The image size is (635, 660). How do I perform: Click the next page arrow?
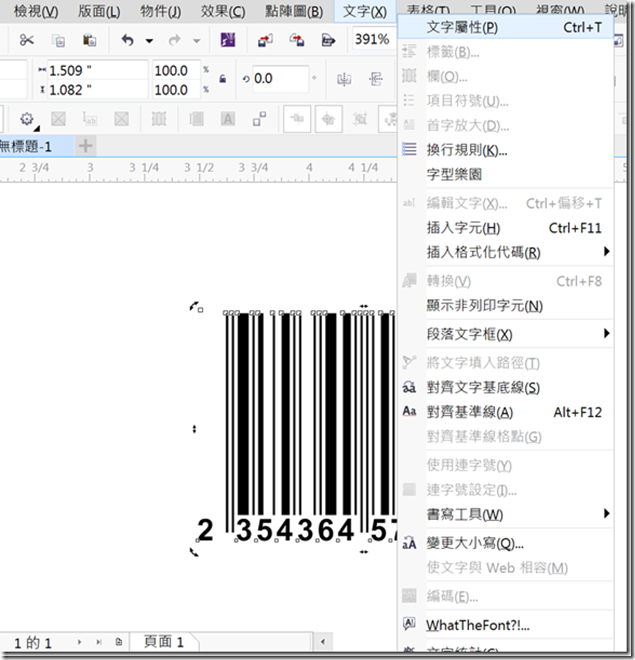pos(79,642)
